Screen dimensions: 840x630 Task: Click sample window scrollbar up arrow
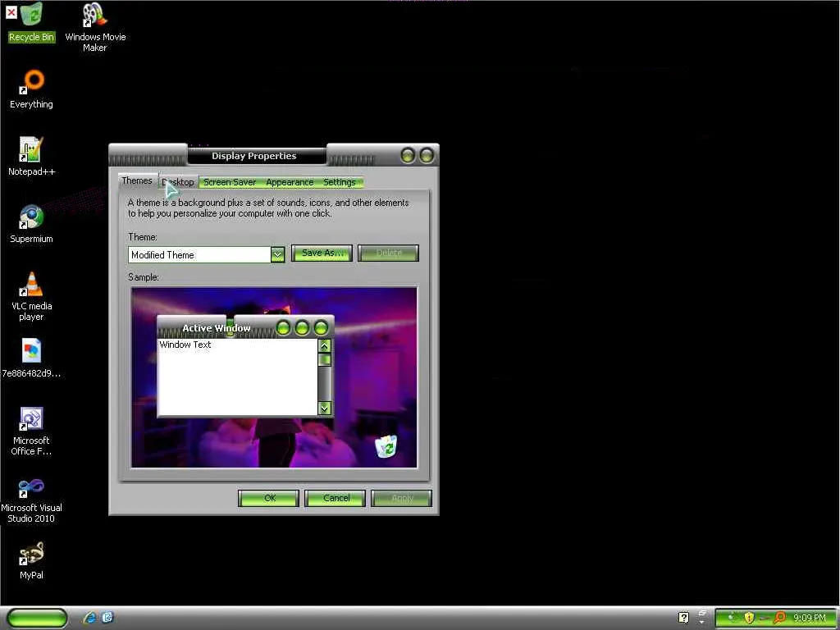(325, 346)
